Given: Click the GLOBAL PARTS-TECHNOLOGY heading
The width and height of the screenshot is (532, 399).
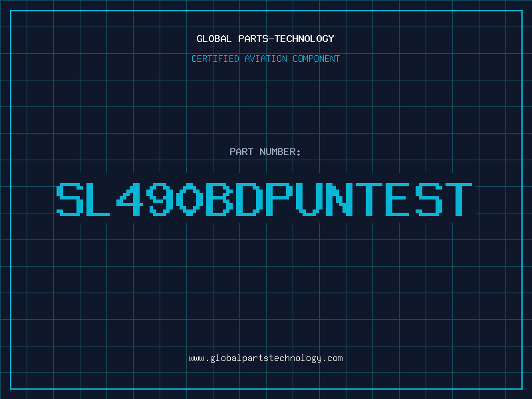Looking at the screenshot, I should pos(265,39).
